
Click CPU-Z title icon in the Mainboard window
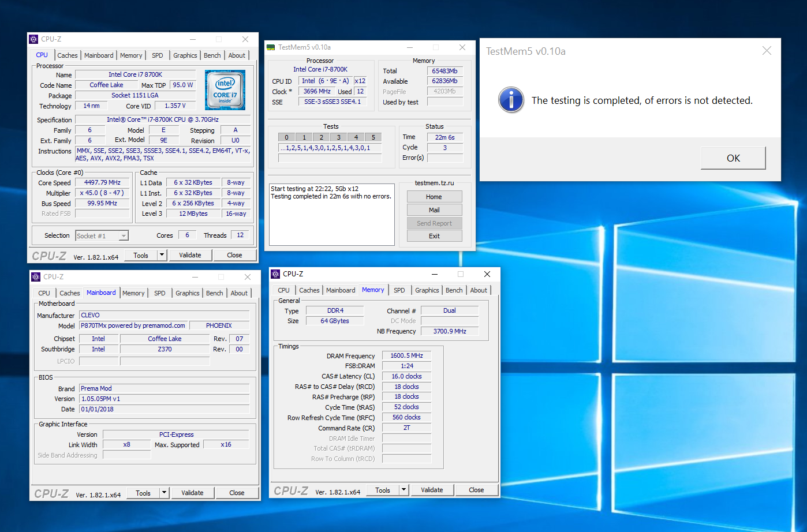[x=36, y=277]
